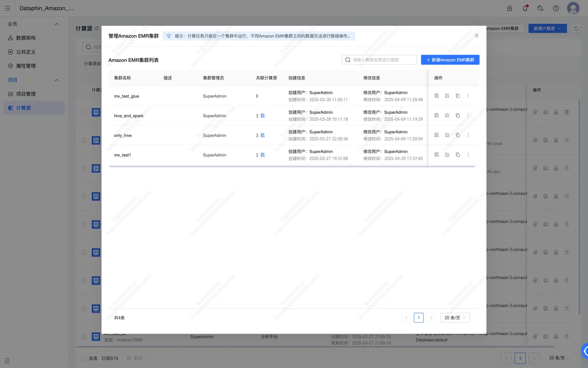Open more actions for only_hive

coord(468,135)
